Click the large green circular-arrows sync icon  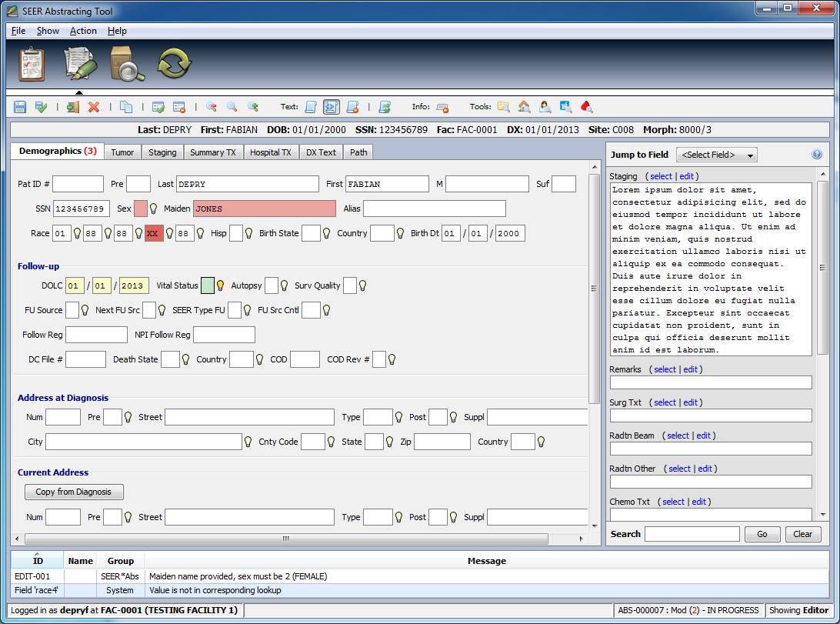pyautogui.click(x=174, y=64)
